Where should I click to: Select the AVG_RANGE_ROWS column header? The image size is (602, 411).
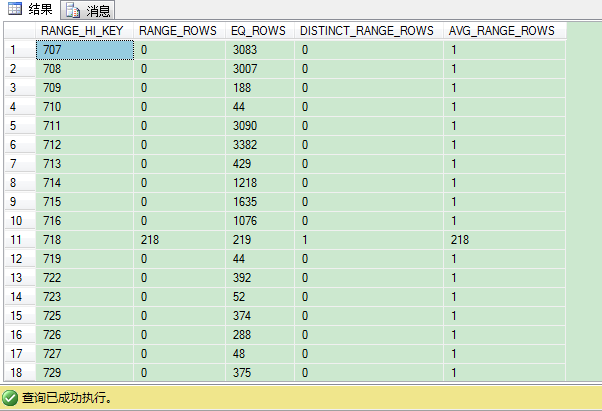[x=504, y=31]
